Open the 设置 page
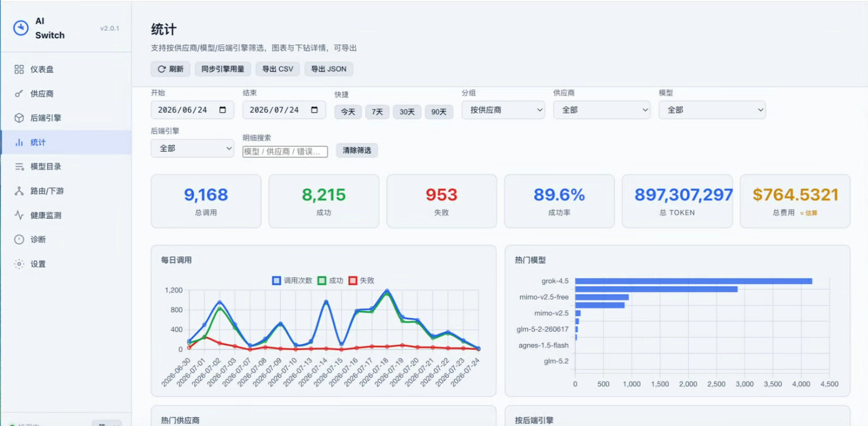The width and height of the screenshot is (868, 426). [x=65, y=264]
